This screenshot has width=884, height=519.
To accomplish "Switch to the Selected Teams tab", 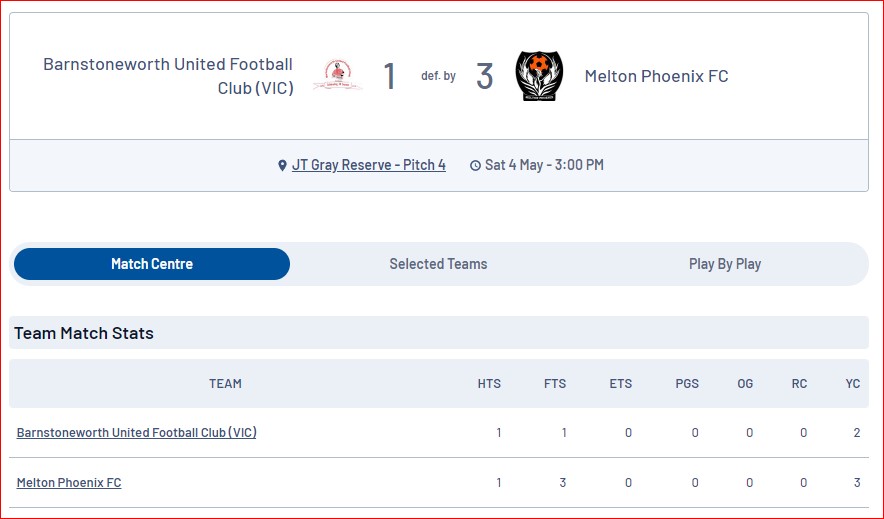I will tap(438, 264).
